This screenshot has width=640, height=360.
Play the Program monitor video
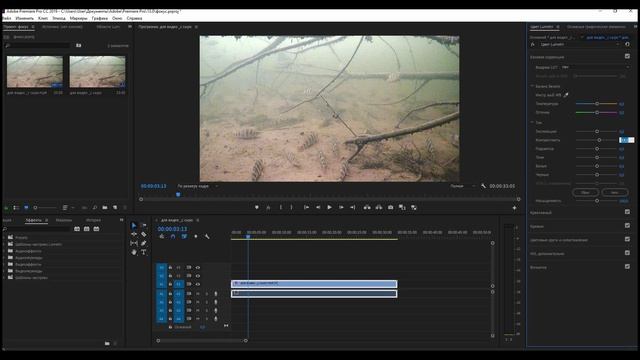click(x=329, y=207)
